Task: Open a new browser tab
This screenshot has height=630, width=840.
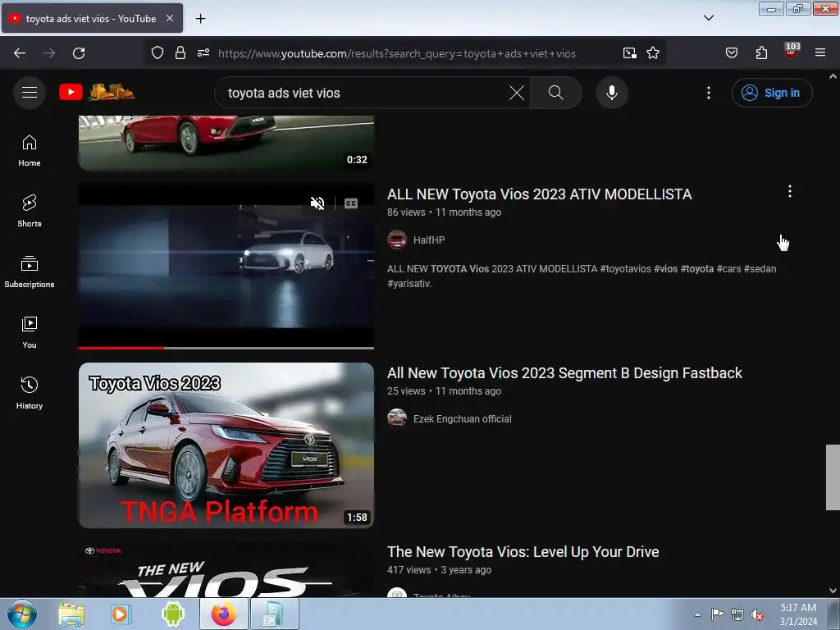Action: pyautogui.click(x=200, y=19)
